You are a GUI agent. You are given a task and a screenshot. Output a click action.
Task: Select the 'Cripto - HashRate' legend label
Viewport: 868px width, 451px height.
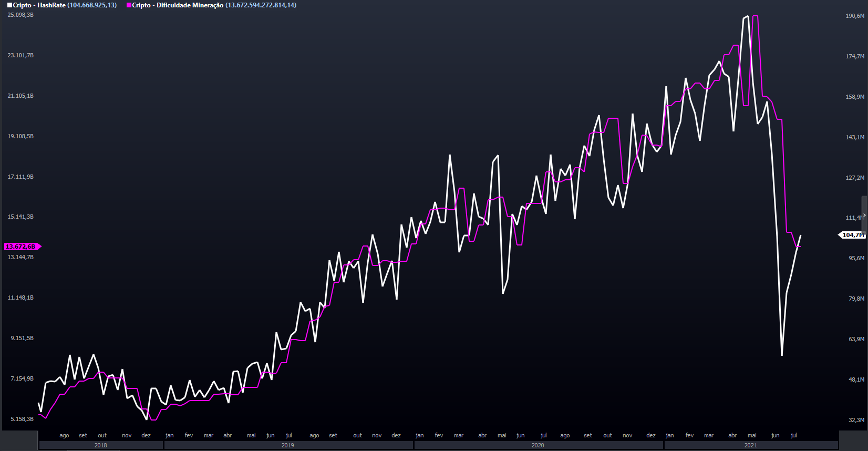(39, 5)
